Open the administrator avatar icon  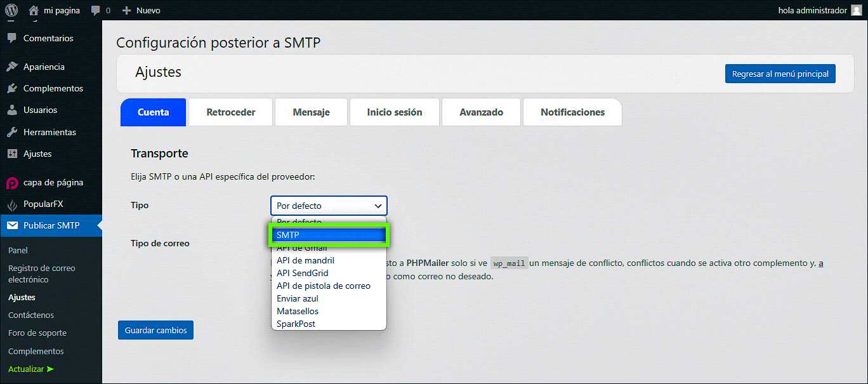857,10
